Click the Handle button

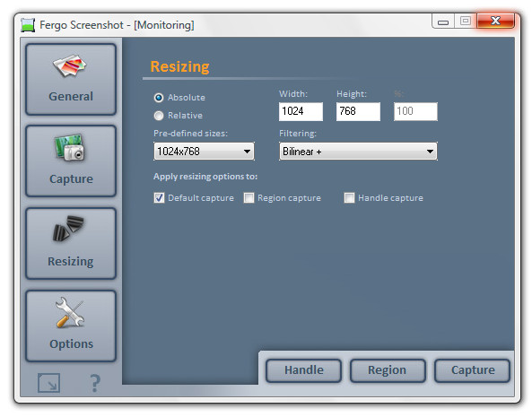pyautogui.click(x=303, y=370)
